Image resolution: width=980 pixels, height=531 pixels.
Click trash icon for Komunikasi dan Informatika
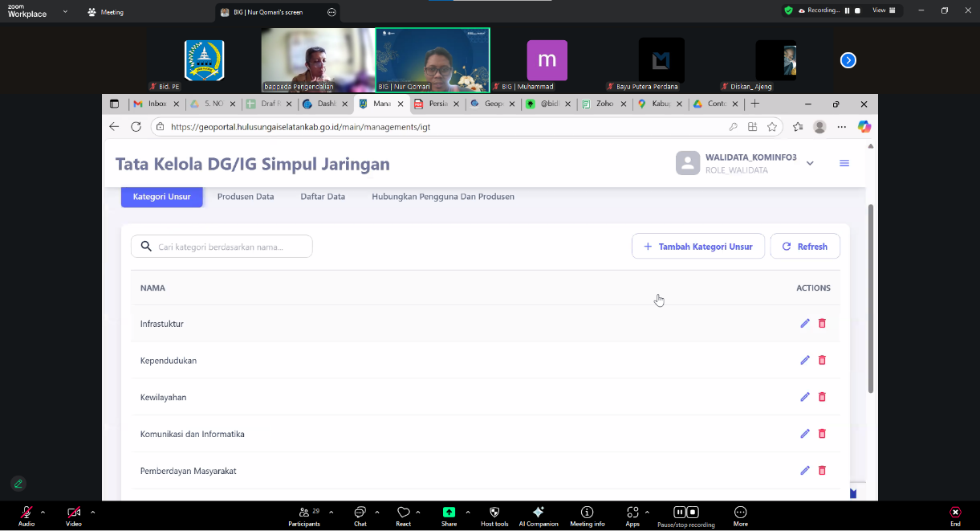coord(822,434)
